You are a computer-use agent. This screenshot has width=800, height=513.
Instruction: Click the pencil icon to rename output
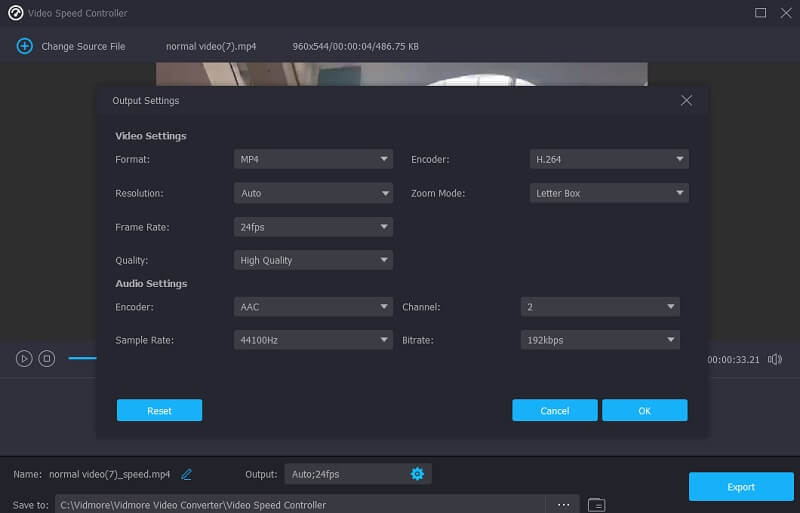tap(187, 474)
